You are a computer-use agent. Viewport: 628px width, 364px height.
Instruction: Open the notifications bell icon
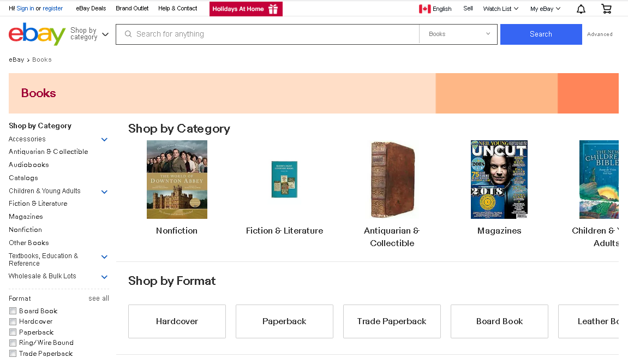[581, 9]
